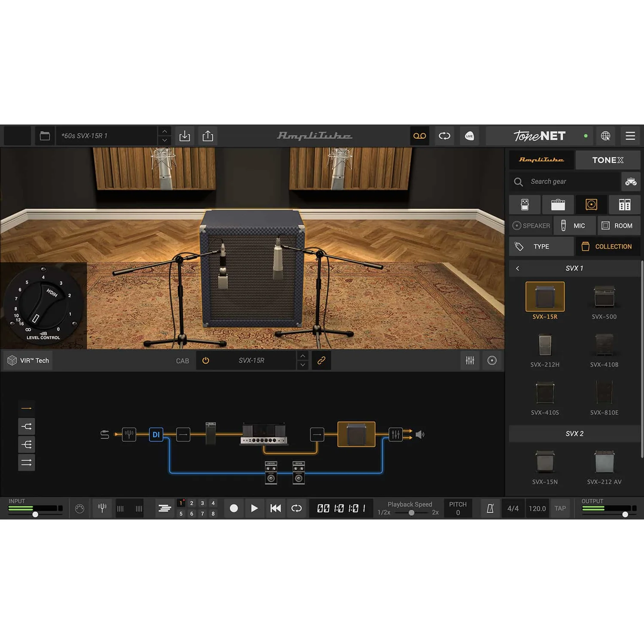Click the circular speaker view icon
The width and height of the screenshot is (644, 644).
(492, 361)
